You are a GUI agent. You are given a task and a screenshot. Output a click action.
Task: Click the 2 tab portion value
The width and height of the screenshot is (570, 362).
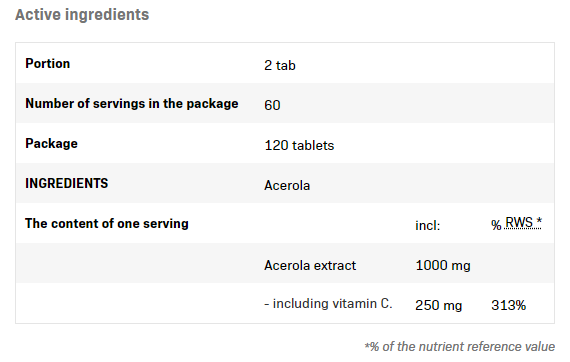pos(280,65)
